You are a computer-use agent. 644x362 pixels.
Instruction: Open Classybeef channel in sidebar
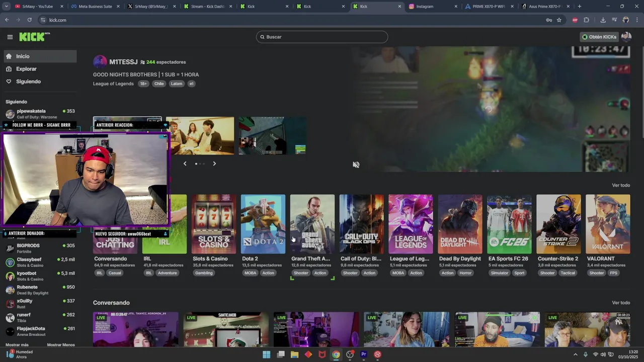[x=40, y=262]
